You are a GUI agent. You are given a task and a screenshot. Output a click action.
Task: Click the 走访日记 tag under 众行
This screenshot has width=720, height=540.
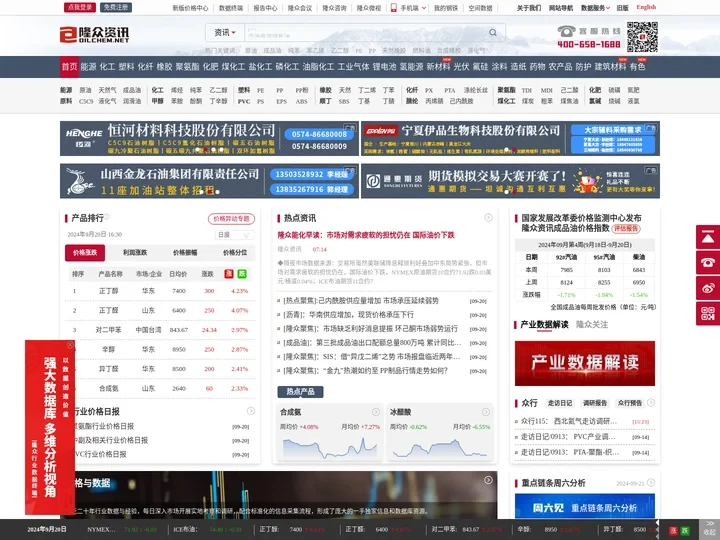click(560, 403)
